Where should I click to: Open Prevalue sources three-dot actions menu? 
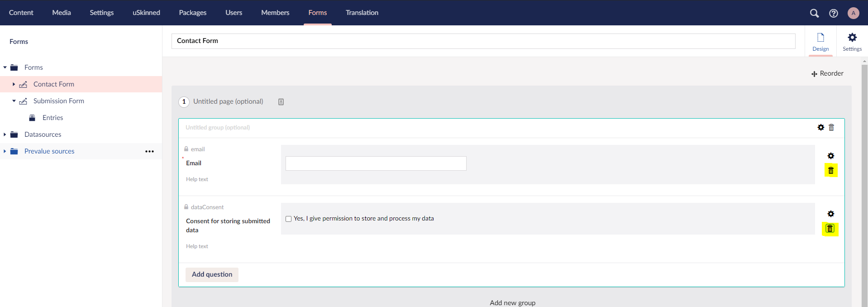149,151
